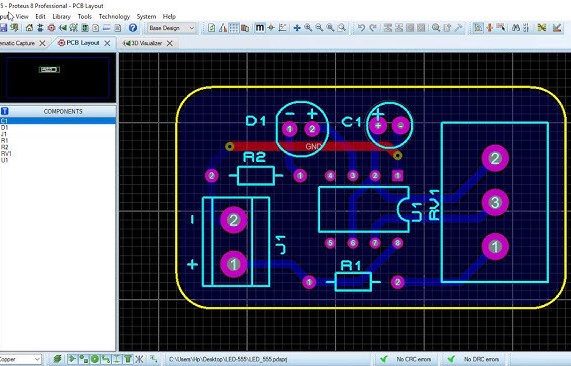Select RV1 in the Components list
Screen dimensions: 571x366
click(58, 154)
